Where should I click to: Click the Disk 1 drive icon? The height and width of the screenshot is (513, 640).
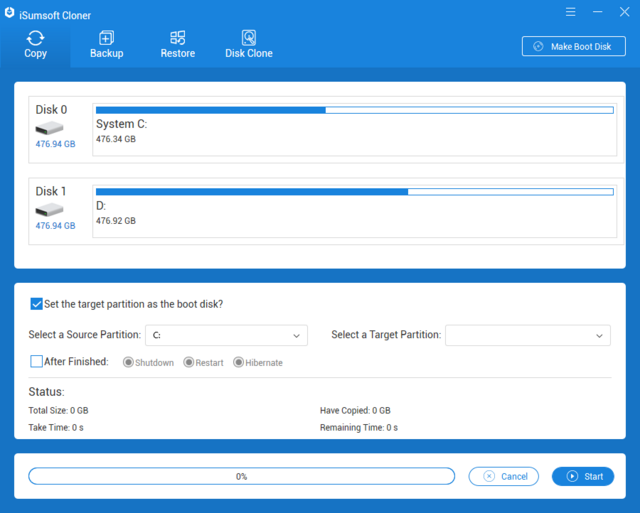[49, 210]
